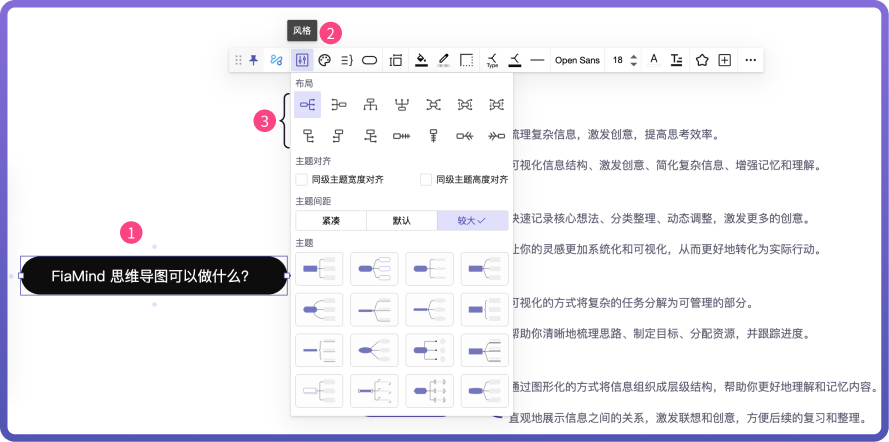Choose theme with oval root and straight diverging lines

374,350
